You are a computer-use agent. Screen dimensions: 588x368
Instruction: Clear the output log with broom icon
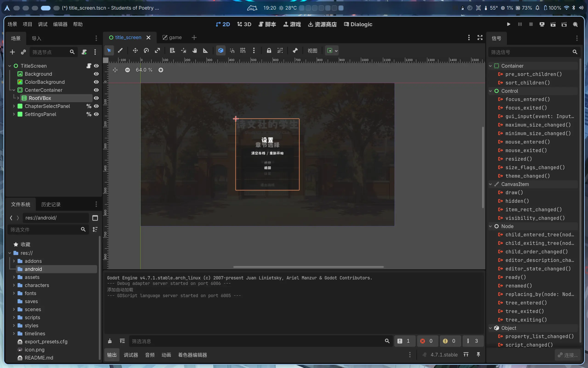tap(110, 341)
